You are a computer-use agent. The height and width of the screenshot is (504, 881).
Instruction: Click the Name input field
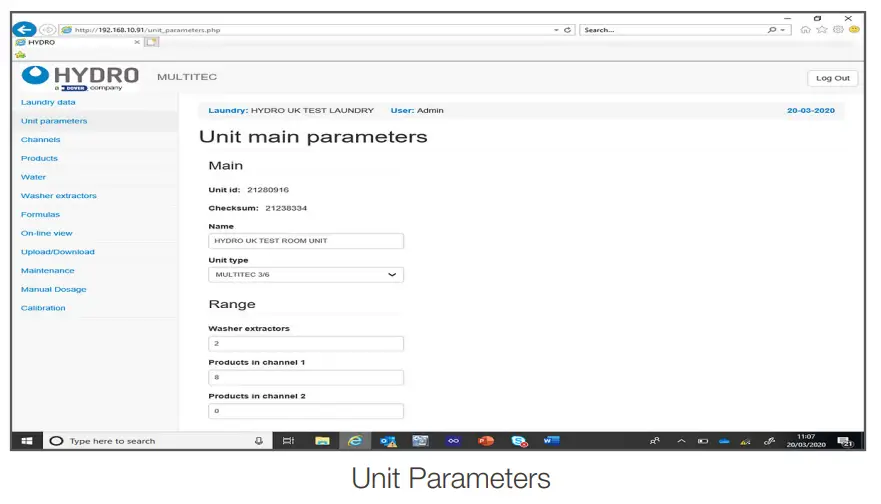(306, 241)
